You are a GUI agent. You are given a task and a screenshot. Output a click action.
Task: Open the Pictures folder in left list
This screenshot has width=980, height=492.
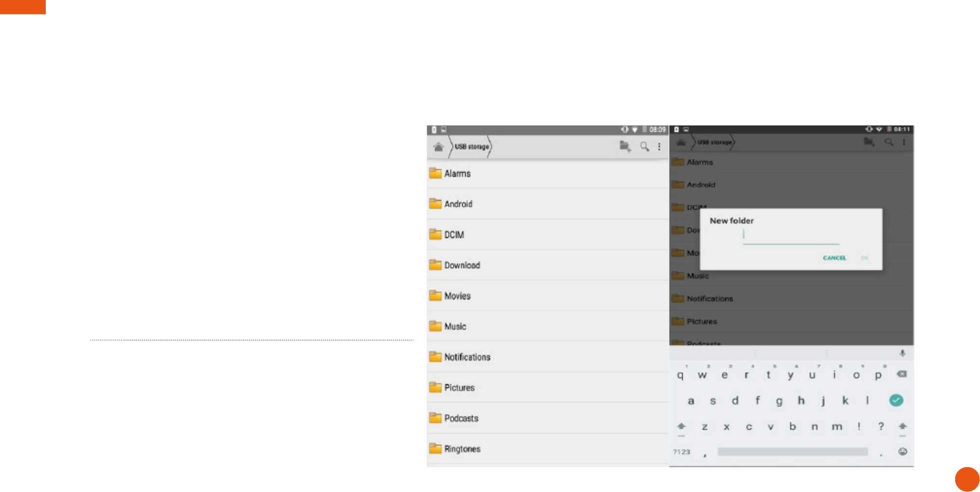point(547,387)
